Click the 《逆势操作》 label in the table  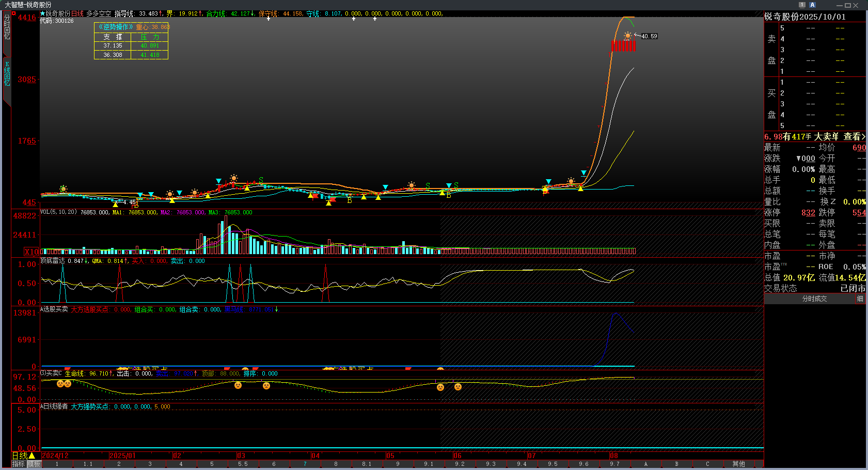point(116,27)
